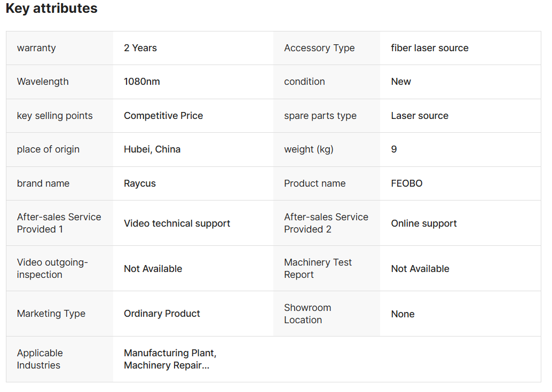The width and height of the screenshot is (552, 392).
Task: Select the Showroom Location None value
Action: [403, 314]
